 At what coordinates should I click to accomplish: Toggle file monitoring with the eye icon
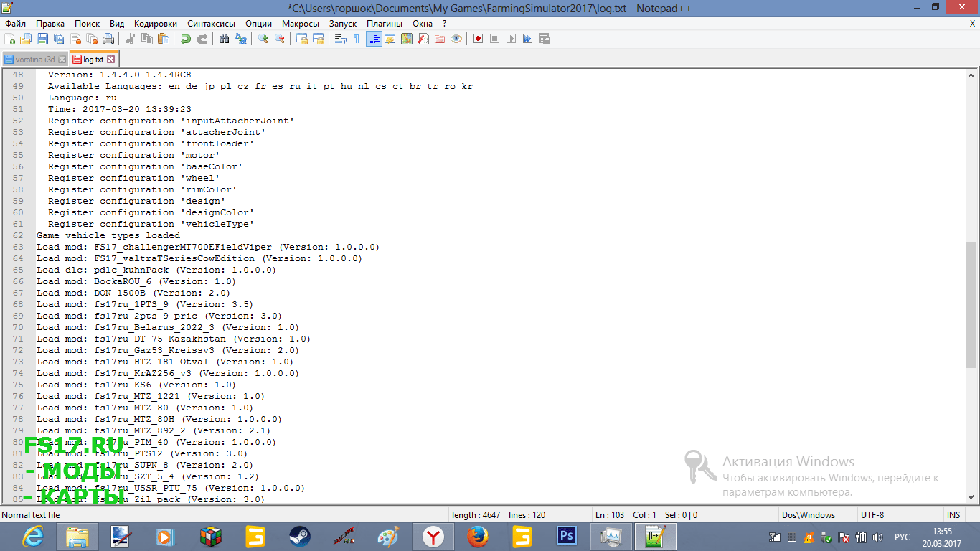[456, 39]
